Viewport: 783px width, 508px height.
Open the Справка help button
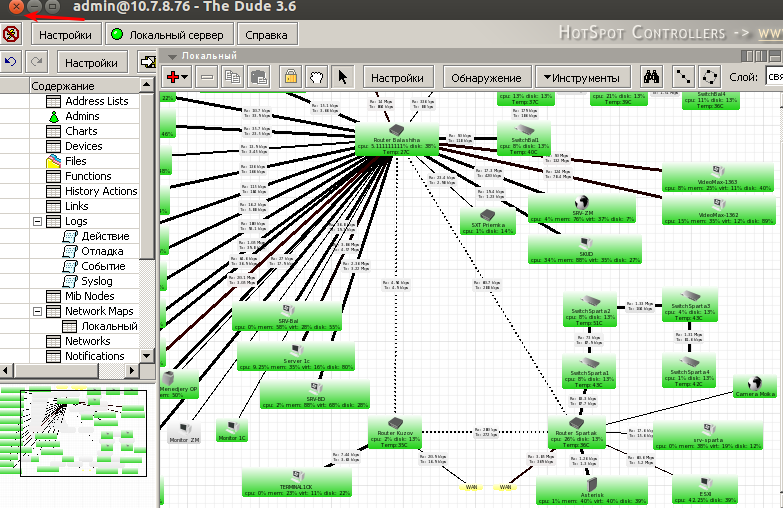click(267, 35)
